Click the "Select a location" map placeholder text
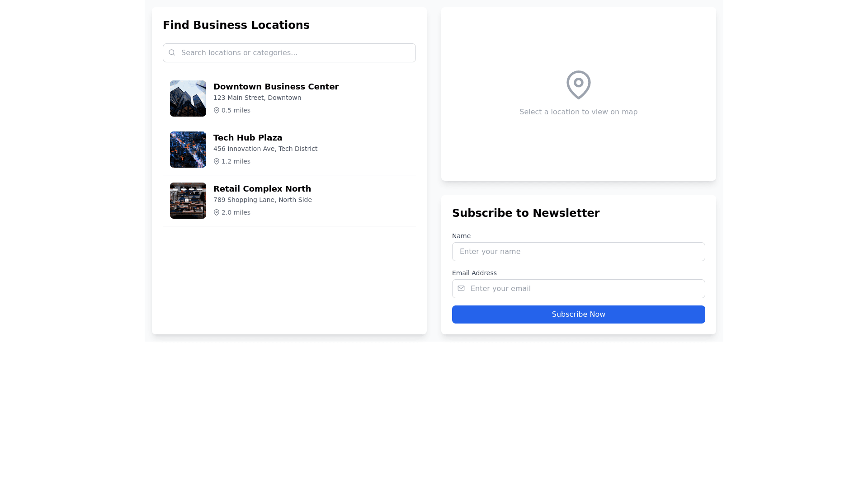Screen dimensions: 868x488 click(x=578, y=112)
